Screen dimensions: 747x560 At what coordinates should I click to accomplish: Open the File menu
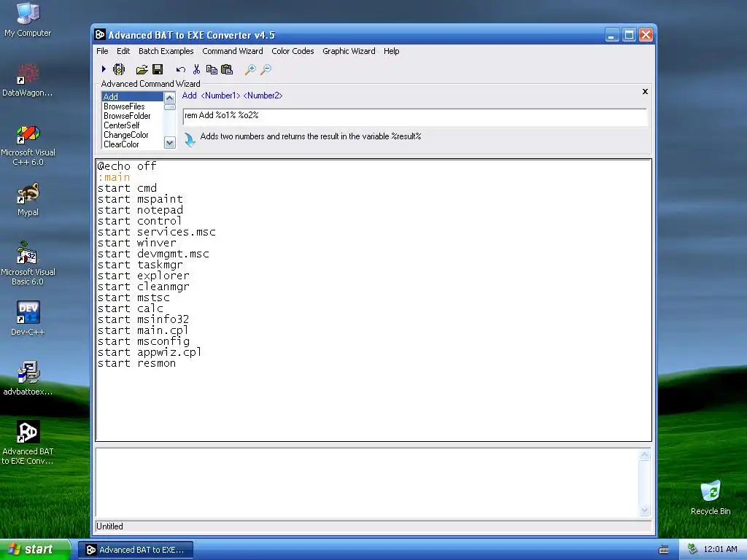(x=102, y=51)
